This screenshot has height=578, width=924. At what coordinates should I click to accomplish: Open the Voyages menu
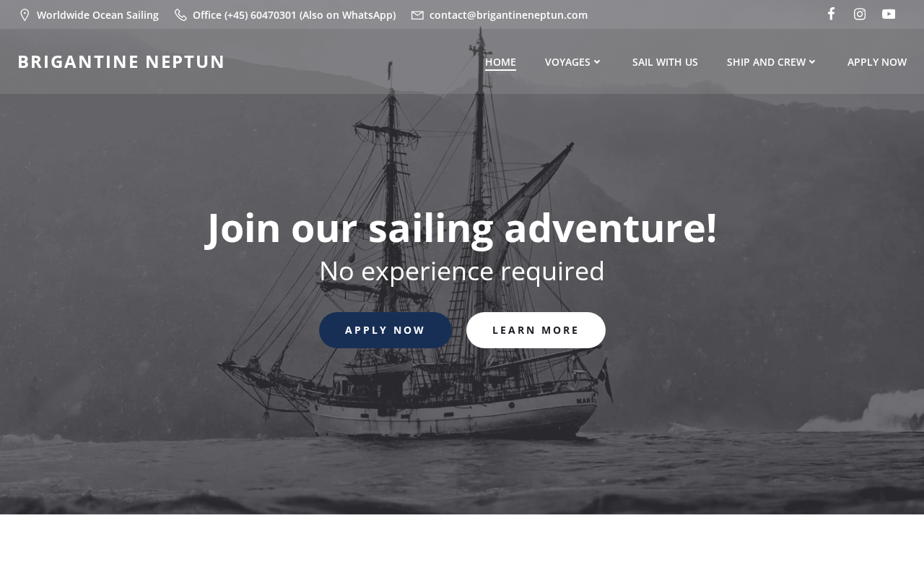click(x=567, y=62)
